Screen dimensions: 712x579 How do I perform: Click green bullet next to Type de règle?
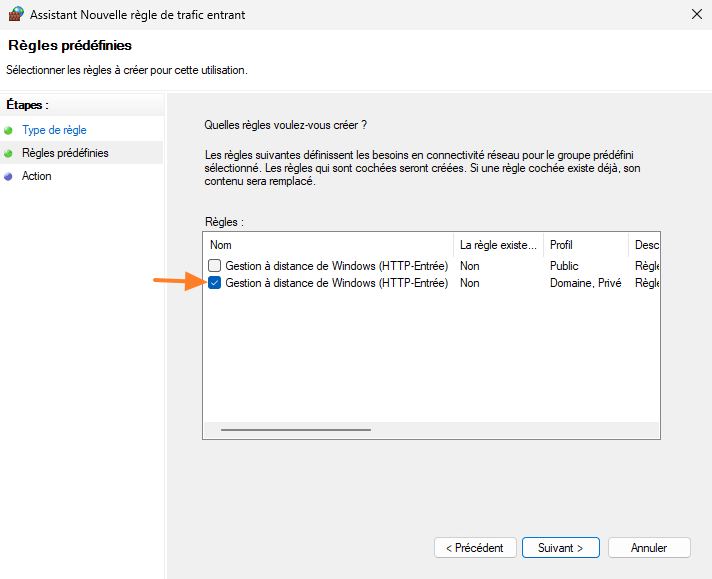click(9, 130)
